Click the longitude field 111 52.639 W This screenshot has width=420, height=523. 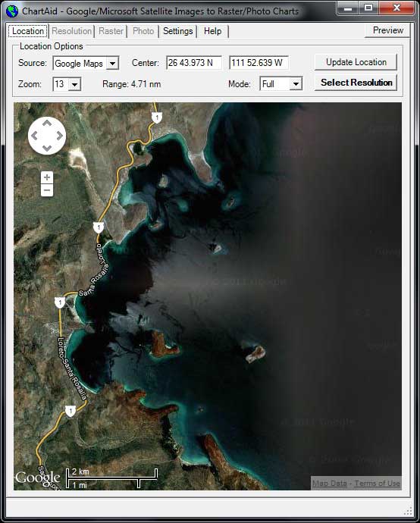259,63
